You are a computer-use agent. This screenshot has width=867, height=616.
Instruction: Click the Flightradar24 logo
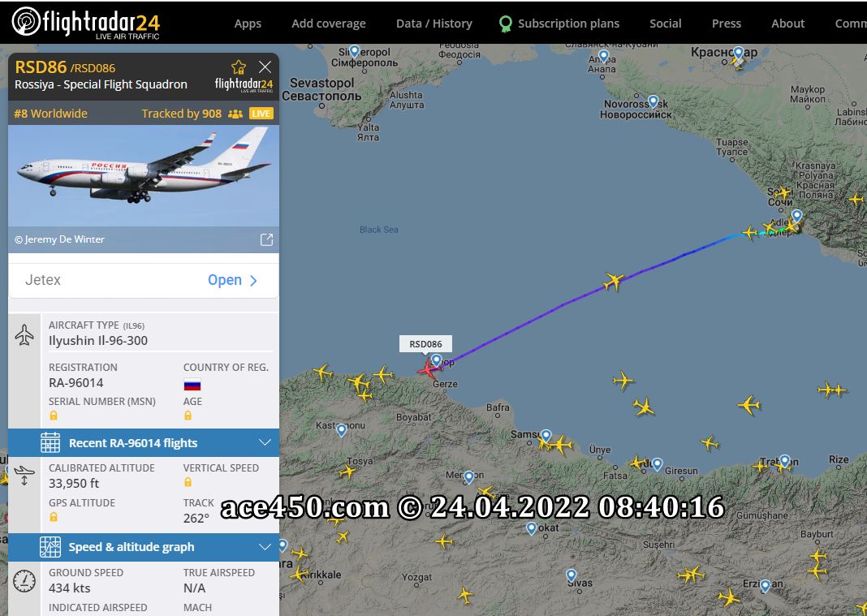click(86, 23)
